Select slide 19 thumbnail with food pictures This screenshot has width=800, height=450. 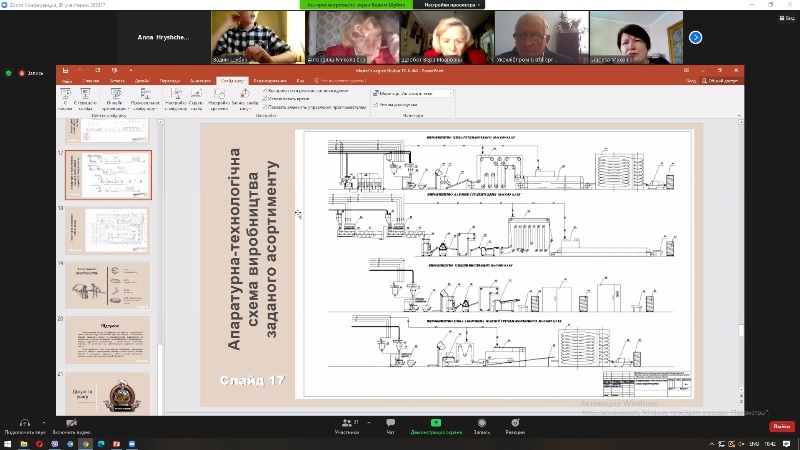108,284
